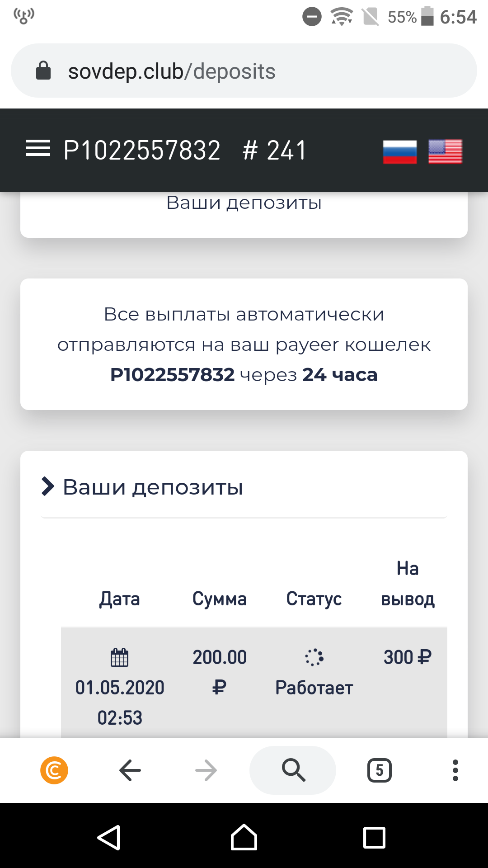Image resolution: width=488 pixels, height=868 pixels.
Task: Open browser three-dot overflow menu
Action: pos(455,770)
